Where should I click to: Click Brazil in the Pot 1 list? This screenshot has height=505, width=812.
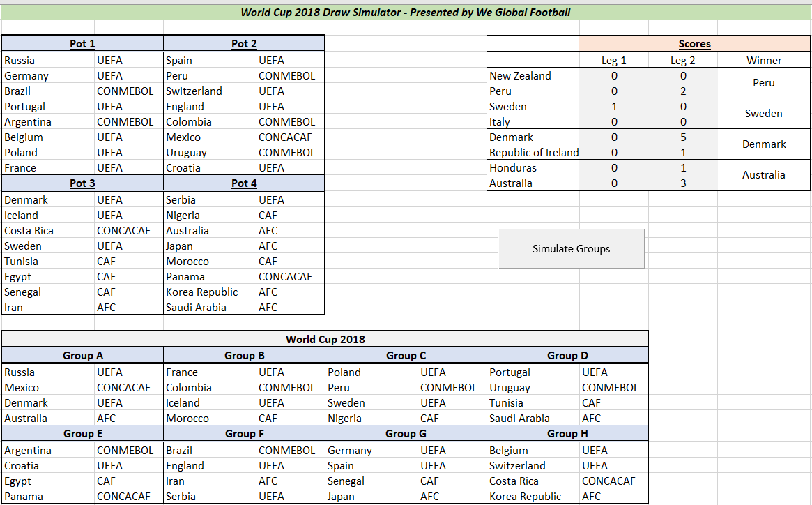(17, 91)
